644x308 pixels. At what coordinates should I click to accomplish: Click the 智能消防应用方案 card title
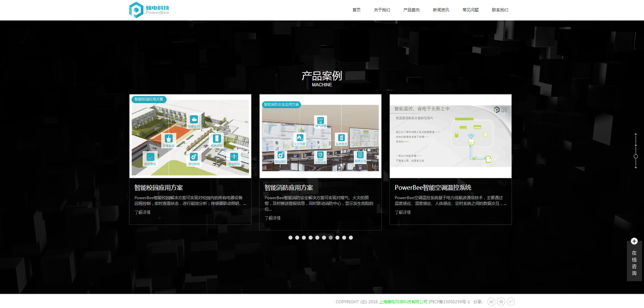click(289, 188)
